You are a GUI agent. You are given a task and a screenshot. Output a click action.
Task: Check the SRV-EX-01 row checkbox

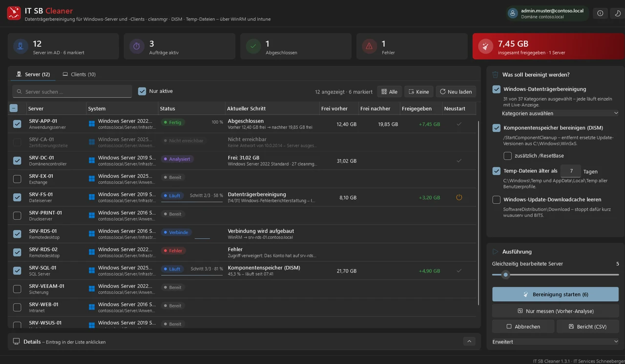(x=17, y=179)
